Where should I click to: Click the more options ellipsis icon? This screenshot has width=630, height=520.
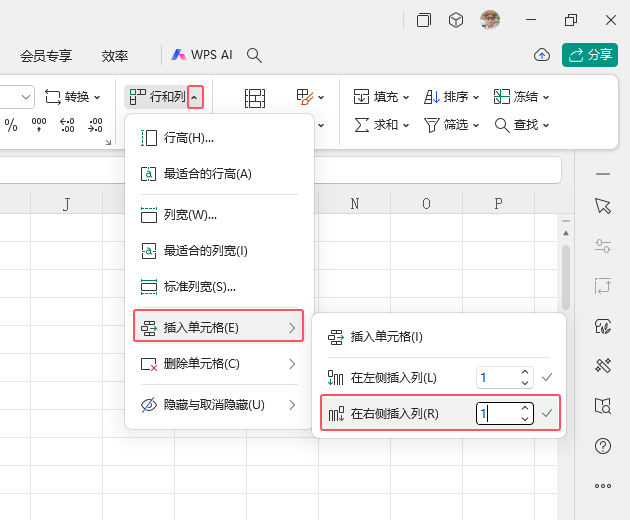tap(603, 486)
